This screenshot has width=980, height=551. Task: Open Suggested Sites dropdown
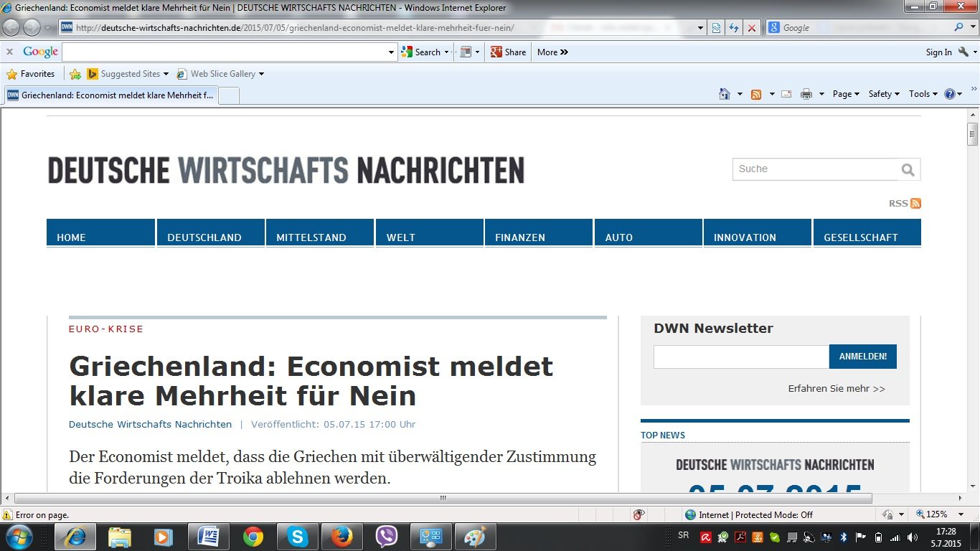point(128,73)
